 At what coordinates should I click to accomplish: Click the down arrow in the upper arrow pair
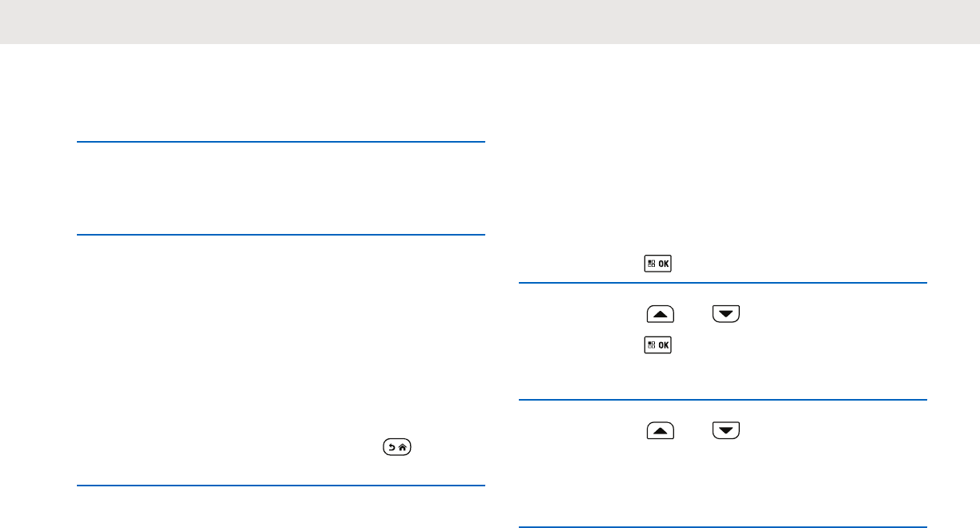[x=725, y=316]
